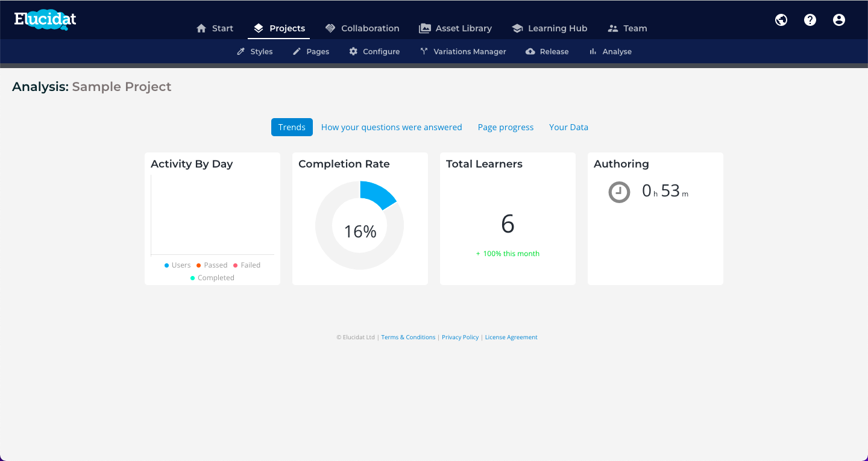This screenshot has height=461, width=868.
Task: Open the Team menu item
Action: (x=627, y=28)
